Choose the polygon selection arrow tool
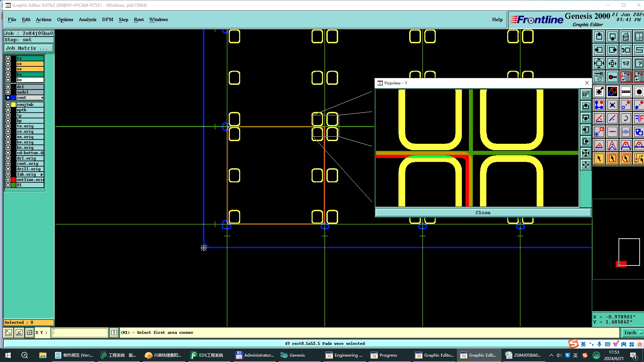The height and width of the screenshot is (362, 644). [626, 159]
